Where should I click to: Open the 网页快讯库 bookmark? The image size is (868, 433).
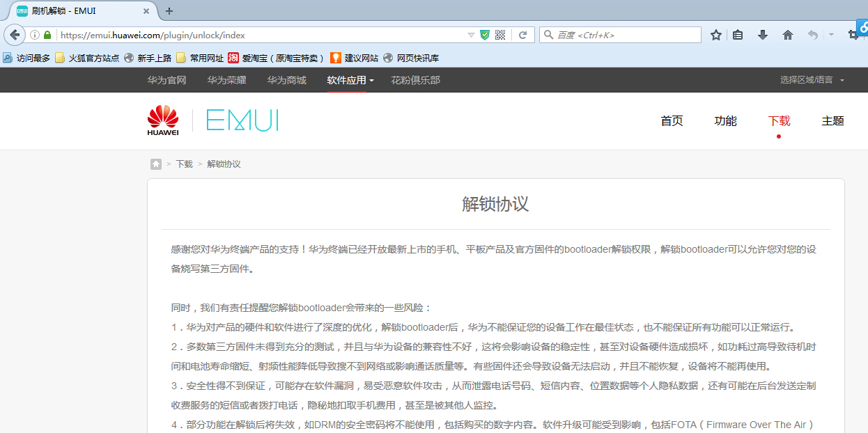pos(410,58)
